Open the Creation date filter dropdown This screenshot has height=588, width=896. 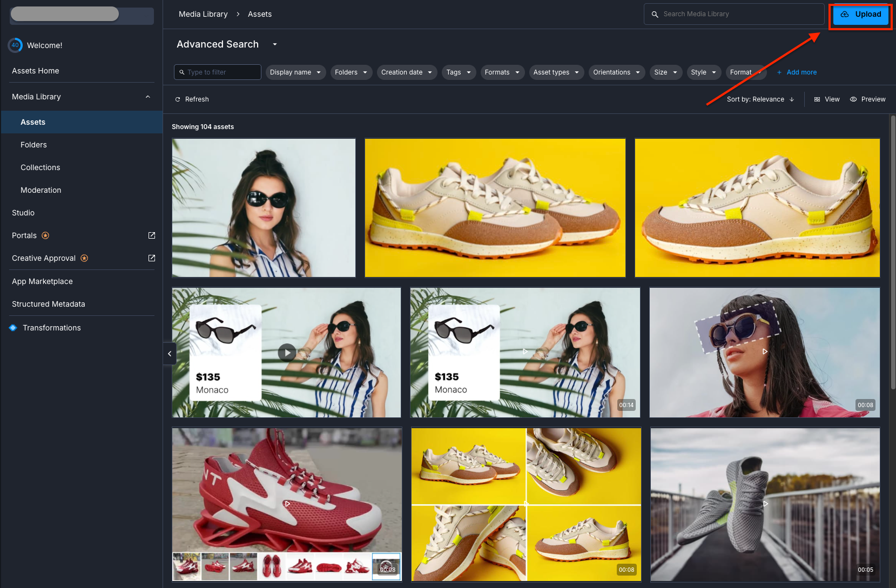(407, 72)
